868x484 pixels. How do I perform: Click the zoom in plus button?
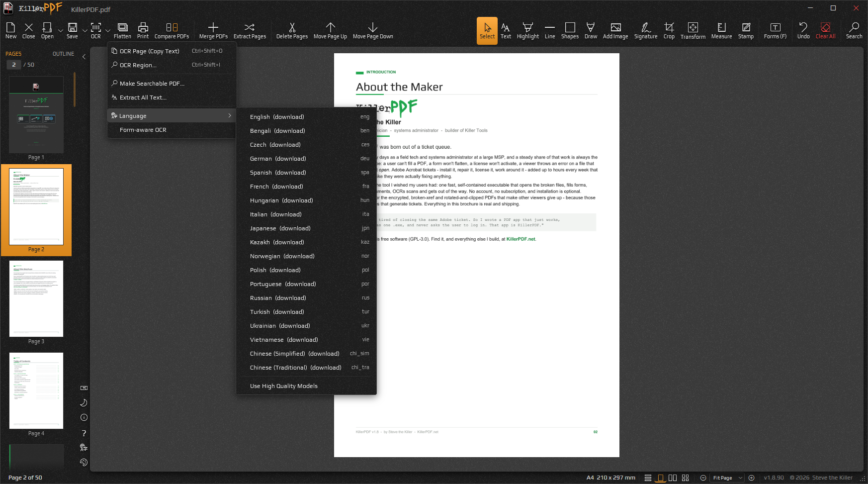[x=751, y=478]
